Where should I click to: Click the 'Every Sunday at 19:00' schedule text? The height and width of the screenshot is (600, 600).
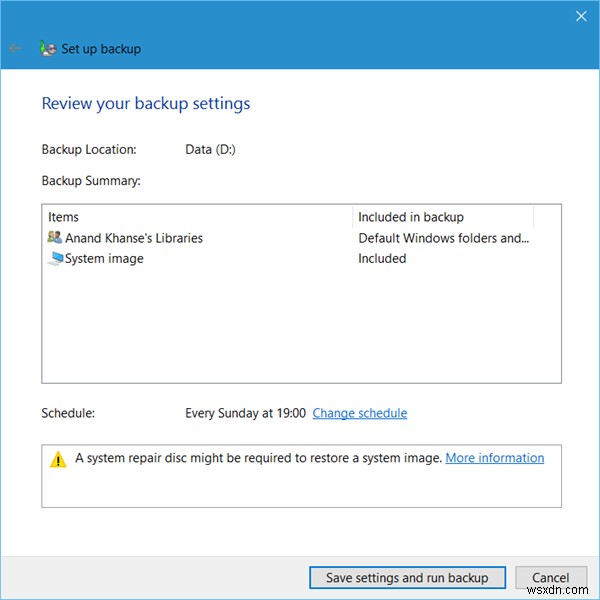245,413
